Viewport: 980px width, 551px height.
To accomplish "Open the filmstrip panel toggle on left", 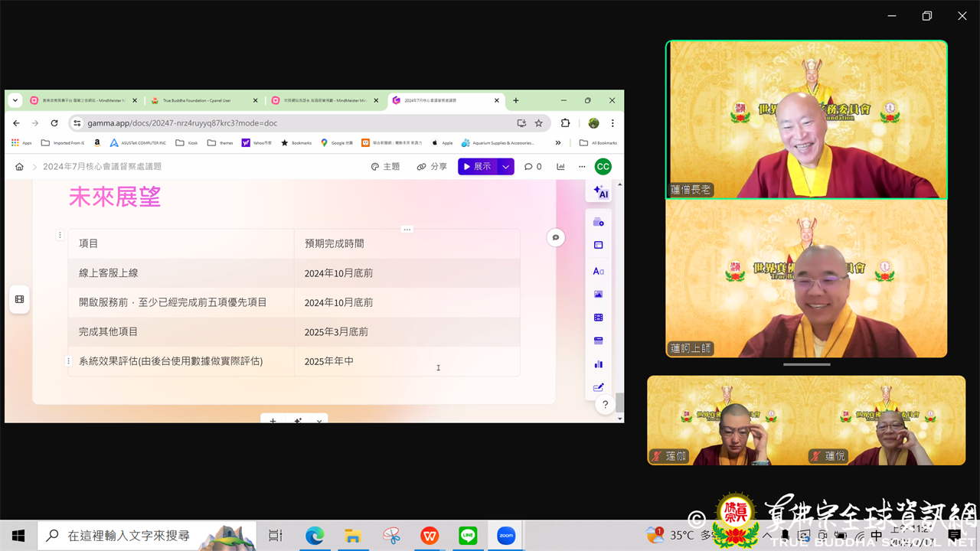I will [x=20, y=299].
